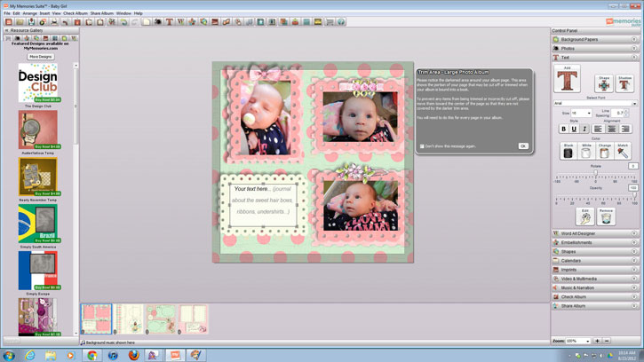
Task: Click the Remove trash bin icon
Action: [606, 216]
